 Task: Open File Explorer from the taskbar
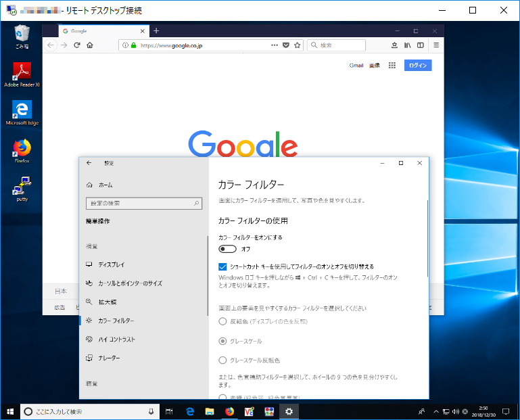coord(210,412)
